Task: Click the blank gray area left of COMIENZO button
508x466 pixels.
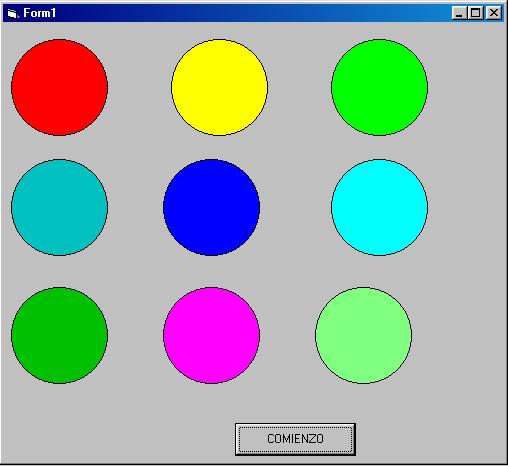Action: 117,439
